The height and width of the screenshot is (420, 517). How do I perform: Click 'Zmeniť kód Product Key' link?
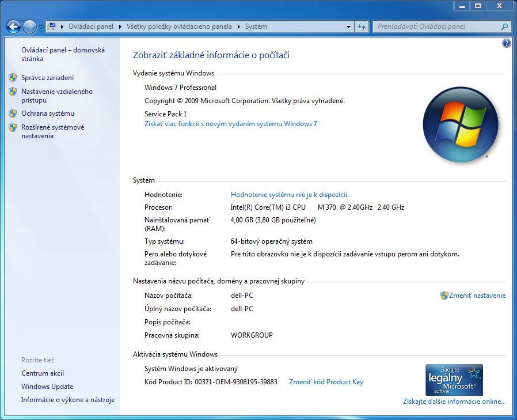click(326, 382)
